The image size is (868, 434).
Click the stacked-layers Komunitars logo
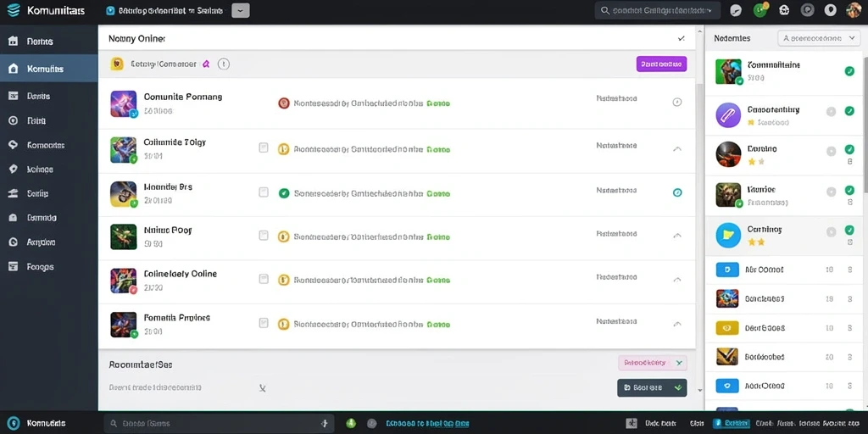pyautogui.click(x=14, y=10)
